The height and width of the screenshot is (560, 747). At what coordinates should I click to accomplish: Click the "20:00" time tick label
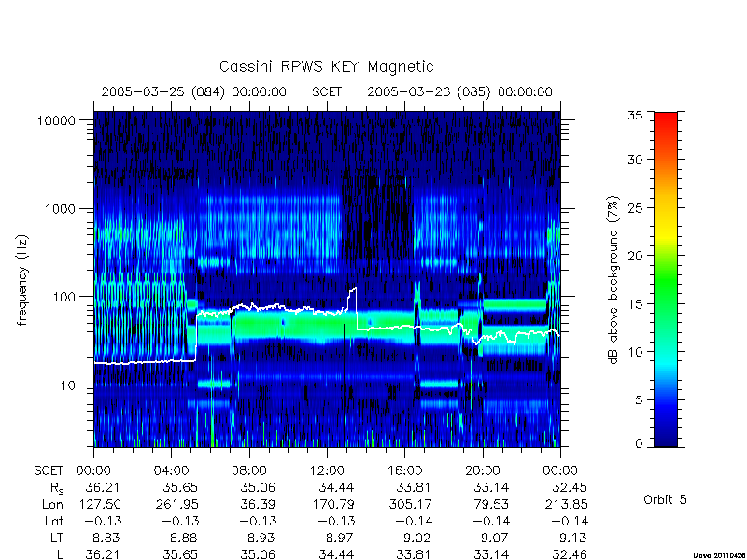[483, 471]
